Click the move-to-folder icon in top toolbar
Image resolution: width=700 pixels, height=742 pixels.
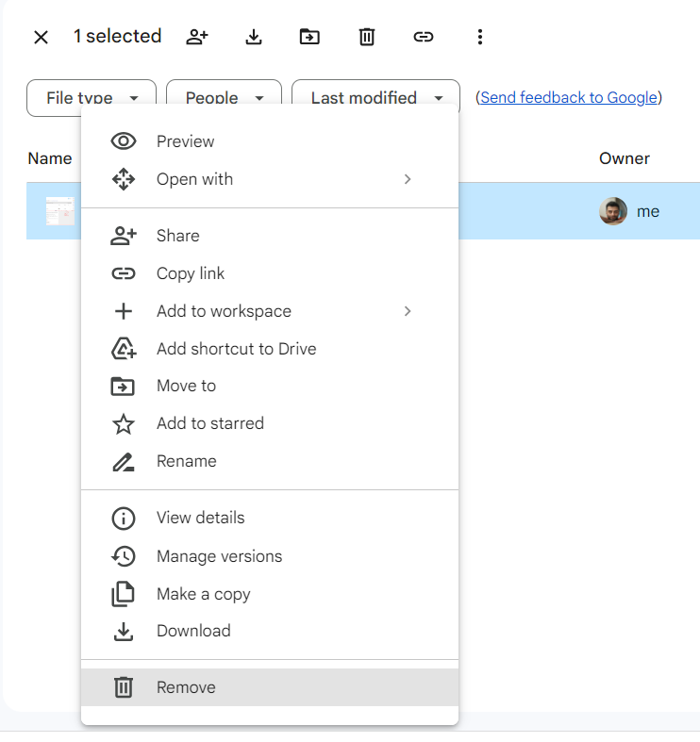(x=309, y=37)
